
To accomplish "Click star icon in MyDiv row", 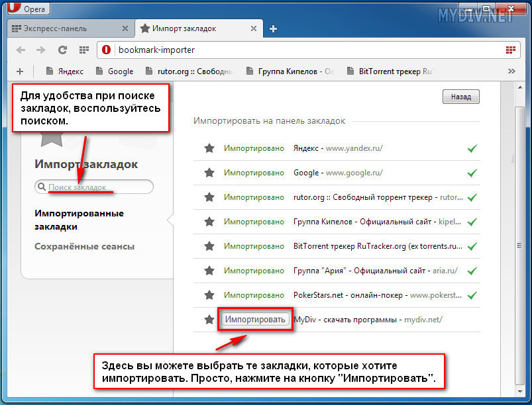I will click(209, 319).
